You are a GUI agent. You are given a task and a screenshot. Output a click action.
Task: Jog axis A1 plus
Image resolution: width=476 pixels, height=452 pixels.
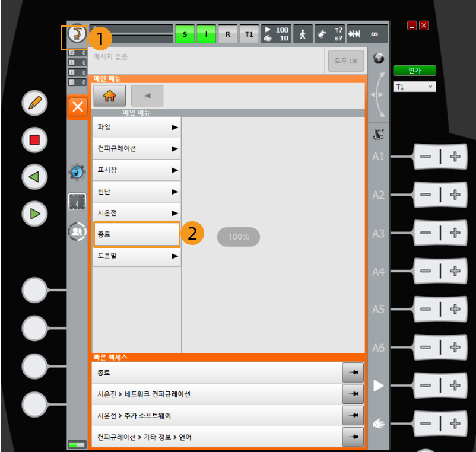coord(455,157)
